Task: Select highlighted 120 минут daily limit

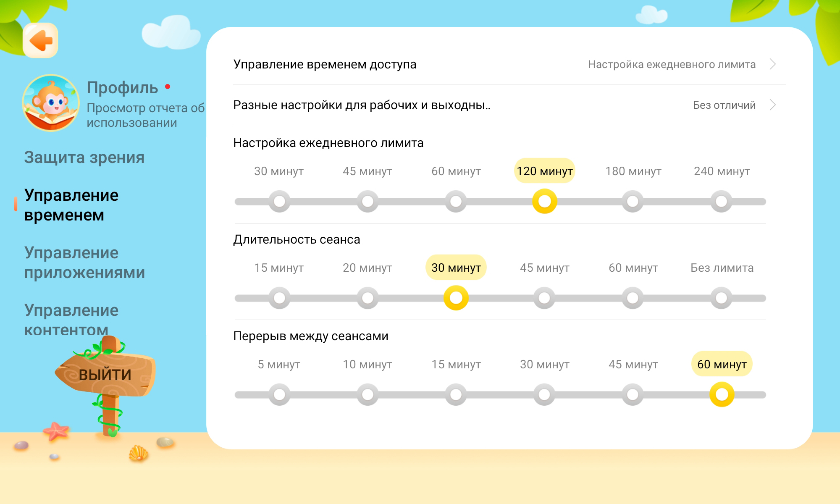Action: (x=545, y=171)
